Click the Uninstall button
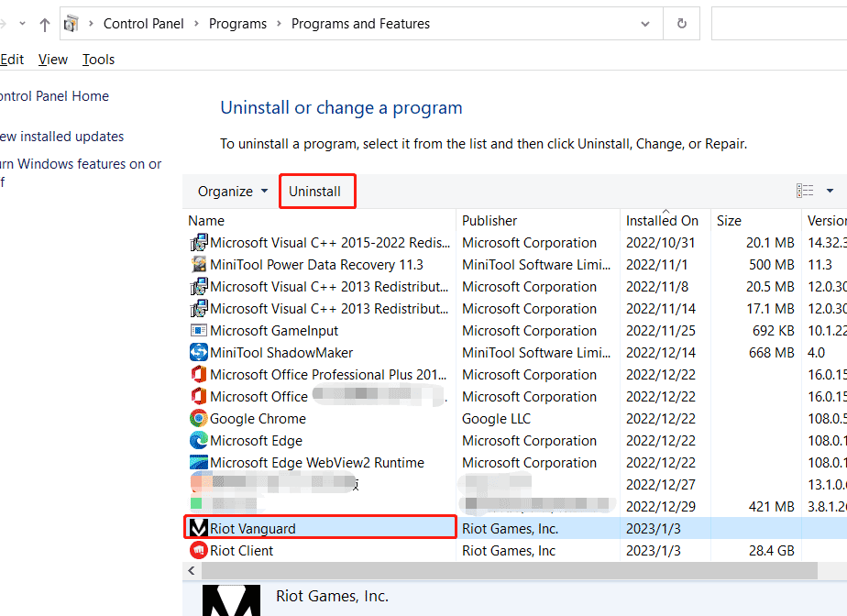 (315, 191)
